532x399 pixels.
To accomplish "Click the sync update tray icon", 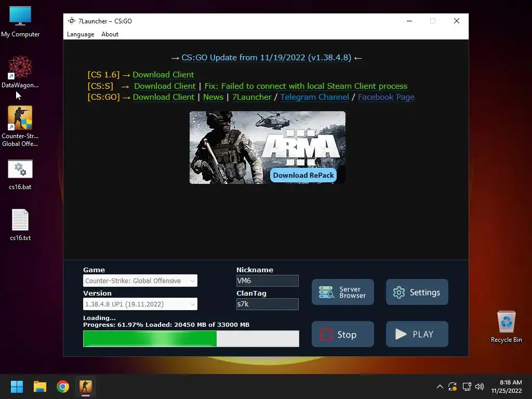I will pyautogui.click(x=453, y=387).
